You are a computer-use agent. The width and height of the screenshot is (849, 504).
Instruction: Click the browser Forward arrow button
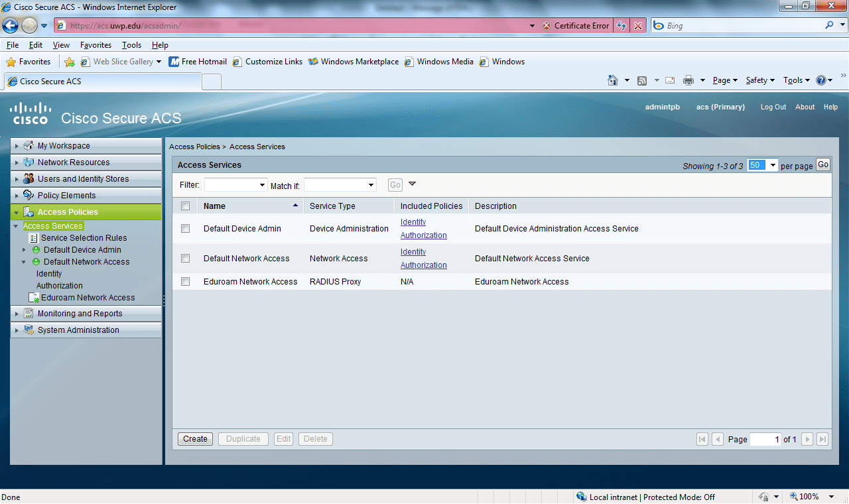coord(29,26)
